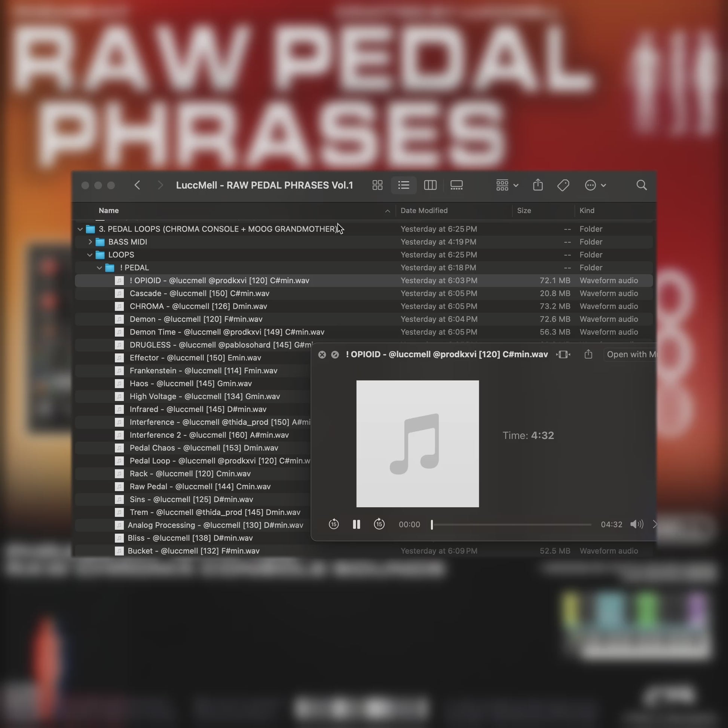This screenshot has width=728, height=728.
Task: Skip back 15 seconds in preview
Action: [333, 524]
